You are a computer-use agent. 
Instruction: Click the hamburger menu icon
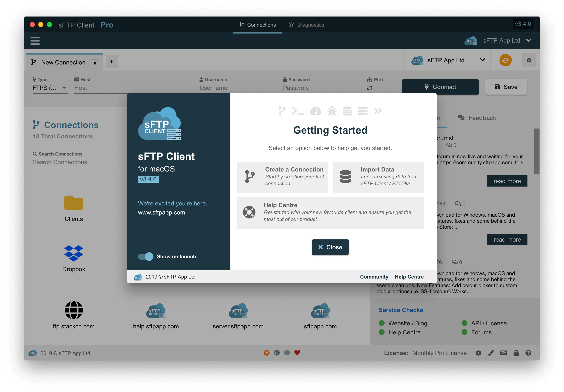tap(35, 41)
